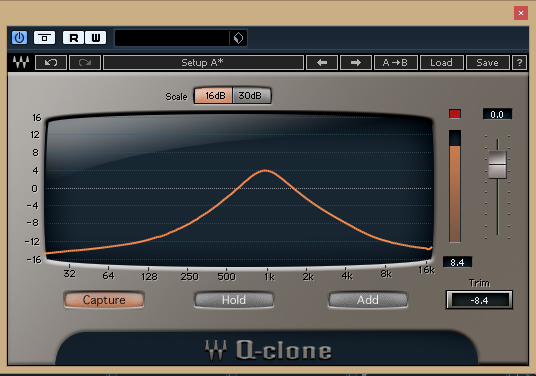Open the Setup A* preset menu
This screenshot has width=536, height=376.
point(203,63)
